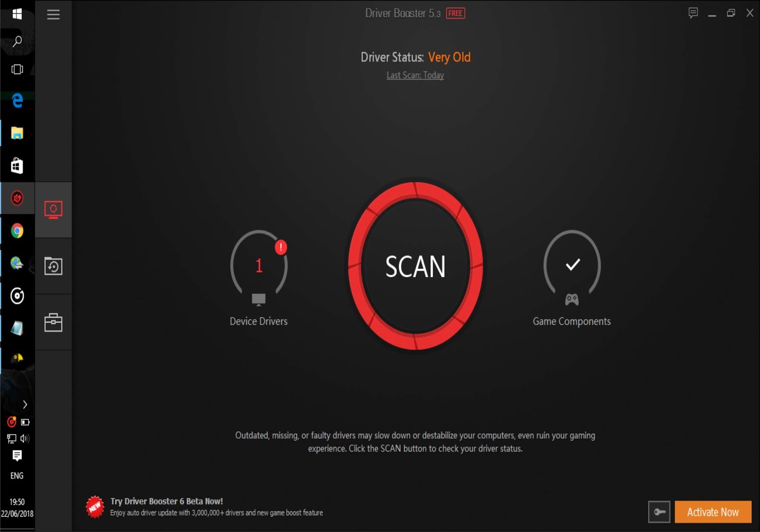Screen dimensions: 760x532
Task: Open the taskbar volume speaker icon
Action: coord(25,438)
